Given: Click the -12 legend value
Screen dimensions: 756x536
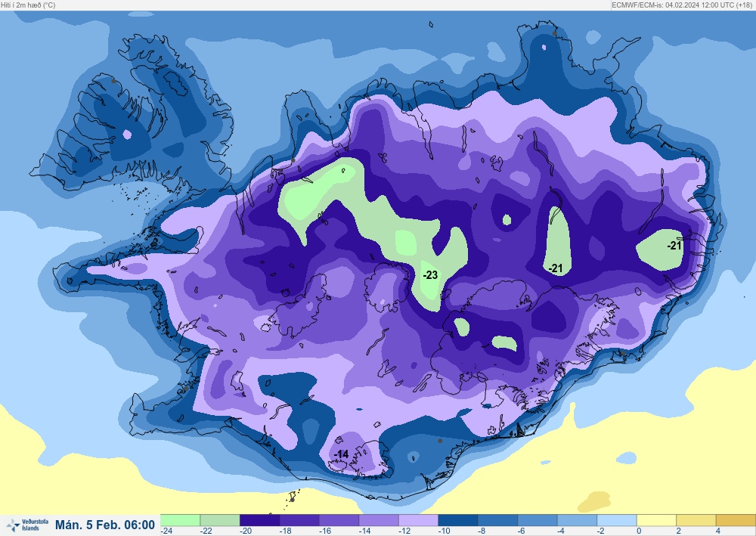Looking at the screenshot, I should [404, 531].
